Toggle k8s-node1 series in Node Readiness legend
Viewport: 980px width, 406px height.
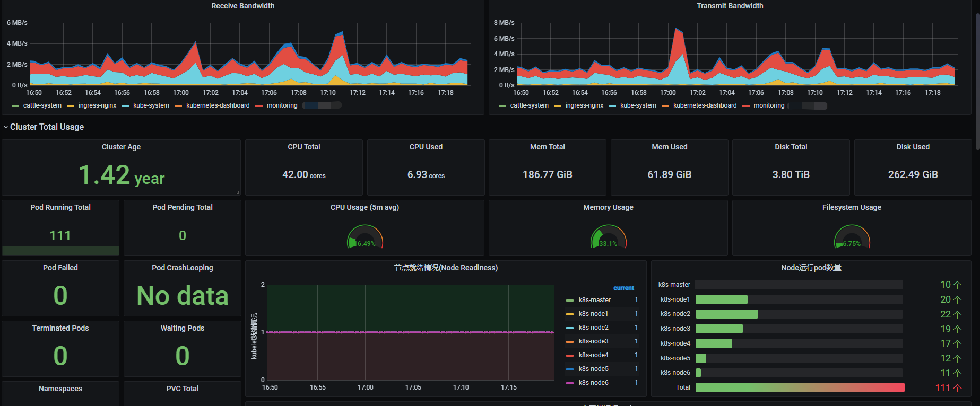tap(593, 314)
